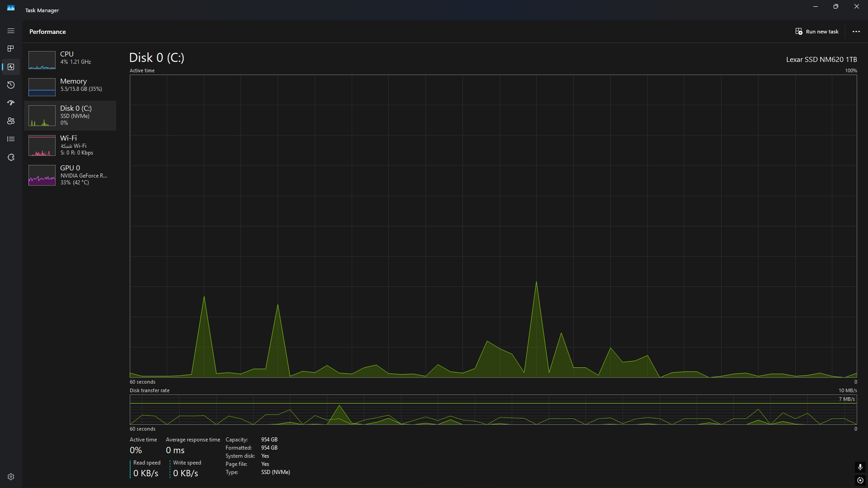Click the 0% active time value
Image resolution: width=868 pixels, height=488 pixels.
coord(136,450)
